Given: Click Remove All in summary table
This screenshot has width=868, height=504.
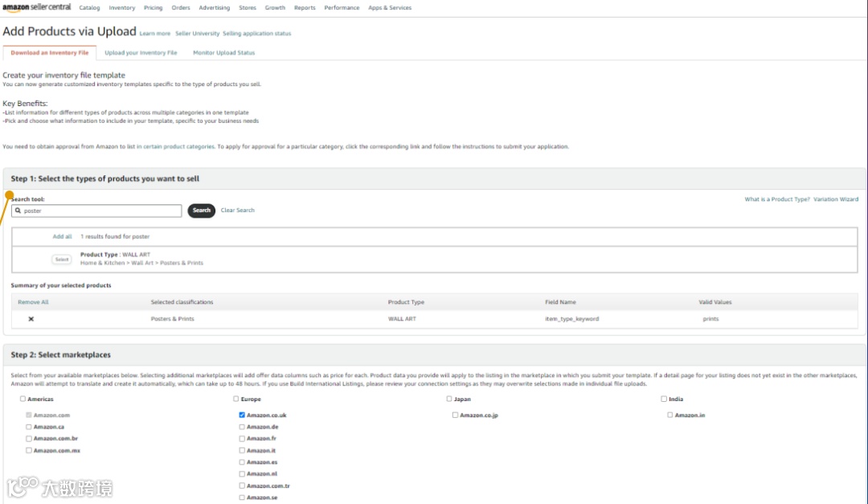Looking at the screenshot, I should [33, 302].
